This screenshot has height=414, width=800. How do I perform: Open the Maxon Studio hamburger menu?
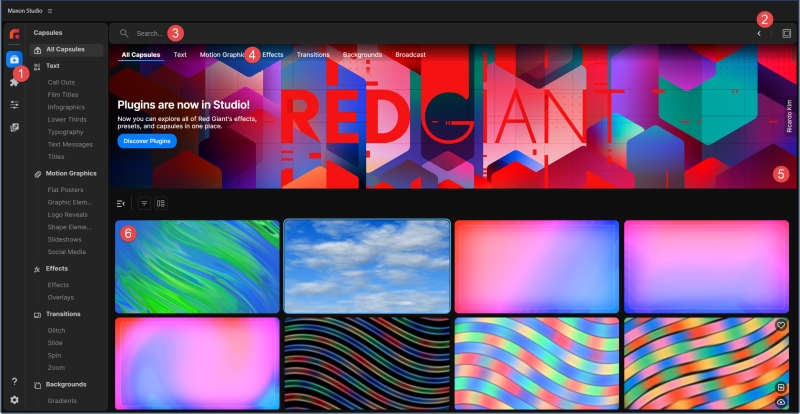coord(49,11)
